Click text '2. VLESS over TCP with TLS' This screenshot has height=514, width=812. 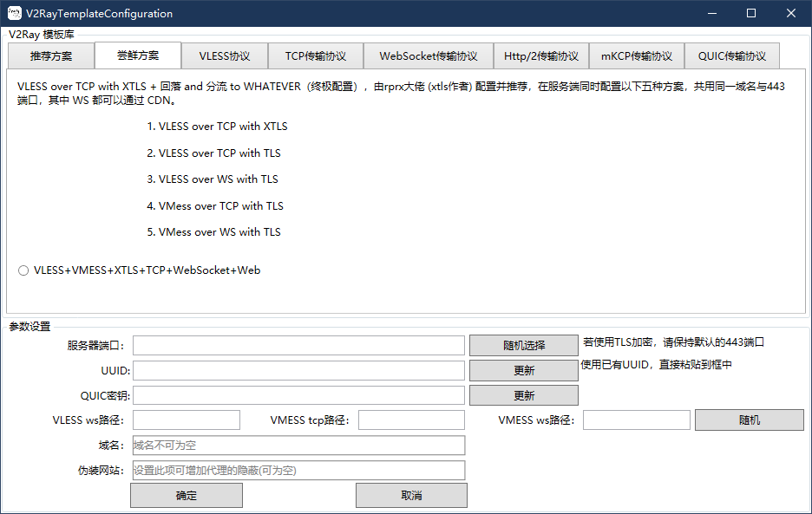pos(214,153)
